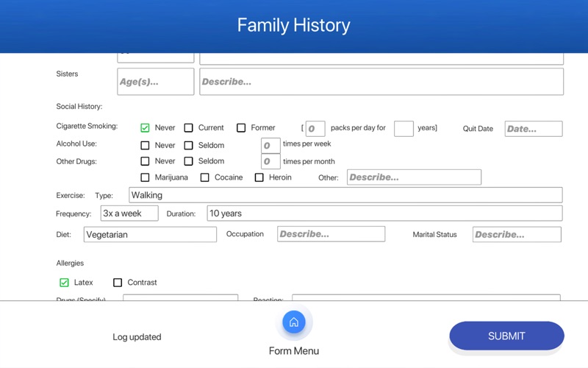The image size is (588, 368).
Task: Focus the Other drugs Describe field
Action: (414, 177)
